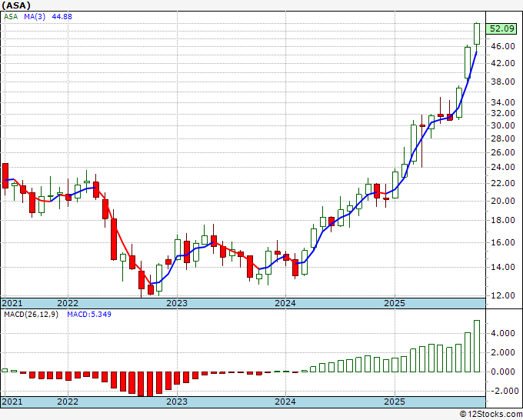Click 2023 on the price chart timeline
The width and height of the screenshot is (523, 420).
click(x=177, y=303)
